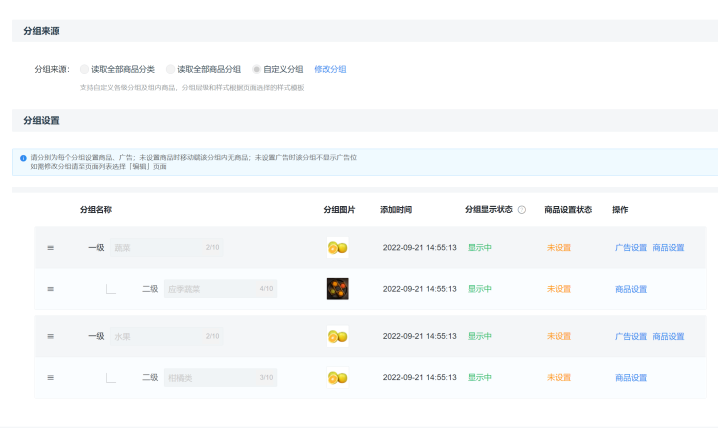The width and height of the screenshot is (718, 428).
Task: Open 商品设置 for 应季蔬菜 subgroup
Action: [631, 289]
